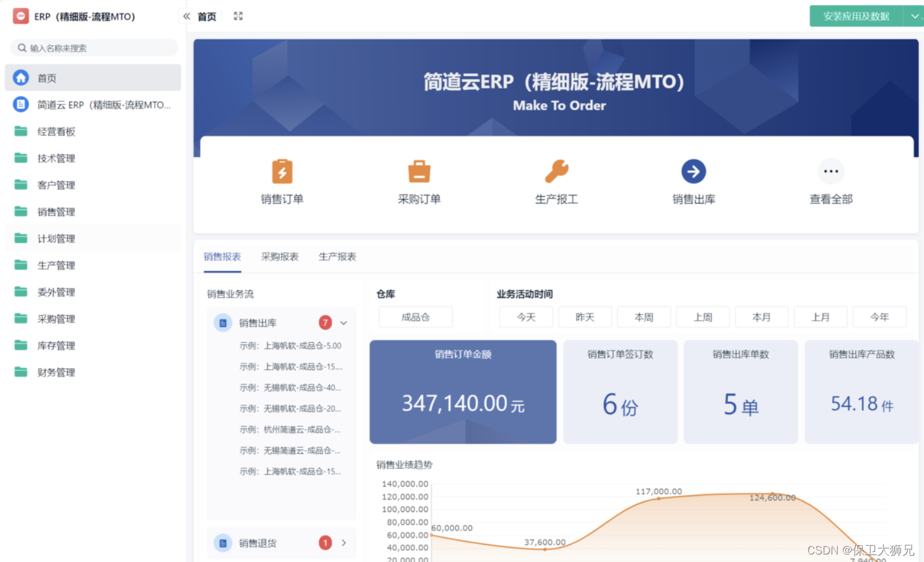Expand 库存管理 folder in sidebar
924x562 pixels.
(x=93, y=345)
